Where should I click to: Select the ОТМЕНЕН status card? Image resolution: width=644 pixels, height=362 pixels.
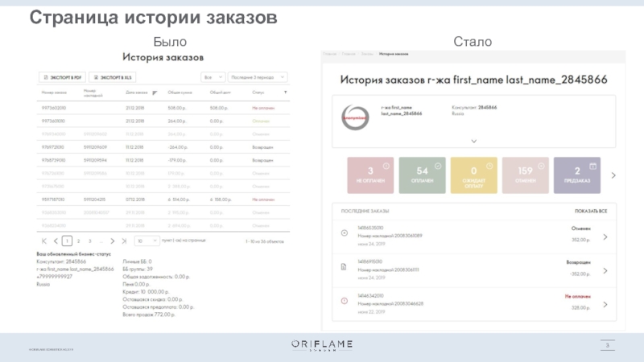[x=526, y=175]
